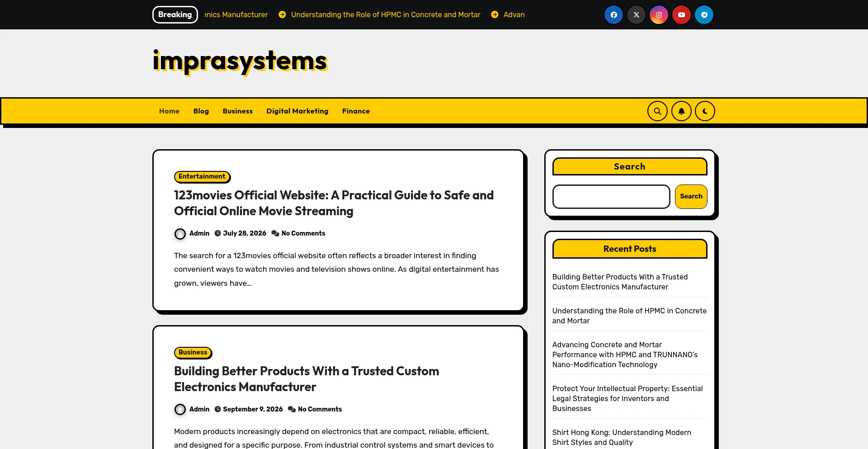Click the arrow icon before the HPMC headline
The width and height of the screenshot is (868, 449).
tap(282, 15)
